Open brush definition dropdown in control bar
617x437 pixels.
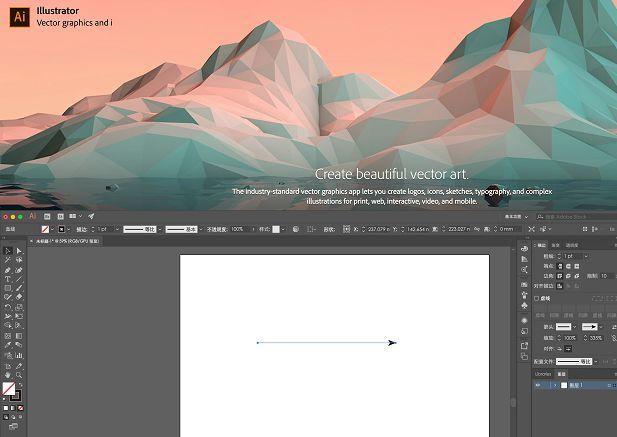click(201, 229)
